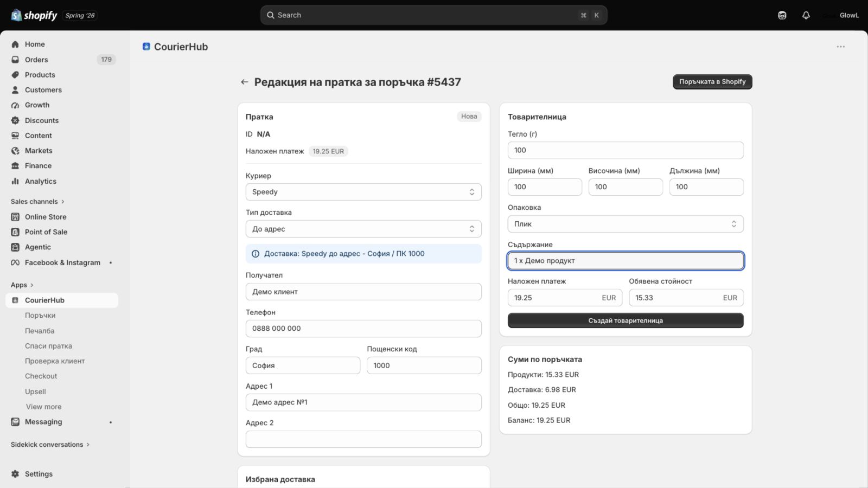868x488 pixels.
Task: Click the Ширина (мм) field
Action: tap(545, 187)
